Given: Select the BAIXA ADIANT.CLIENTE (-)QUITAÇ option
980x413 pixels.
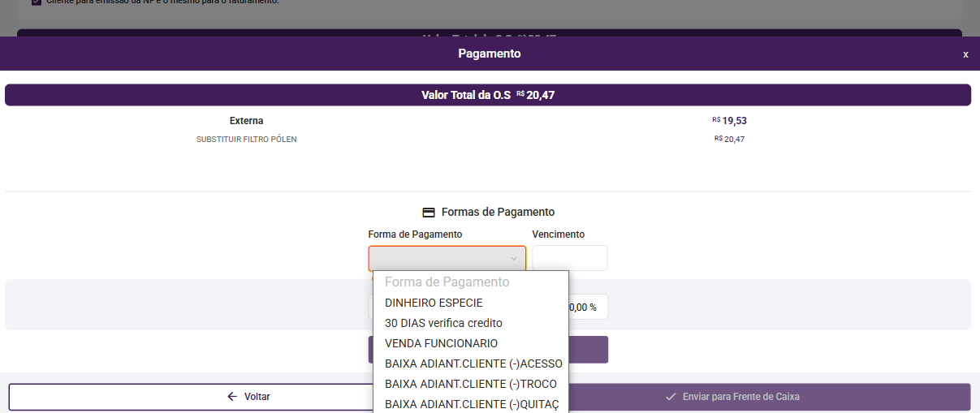Looking at the screenshot, I should coord(472,404).
